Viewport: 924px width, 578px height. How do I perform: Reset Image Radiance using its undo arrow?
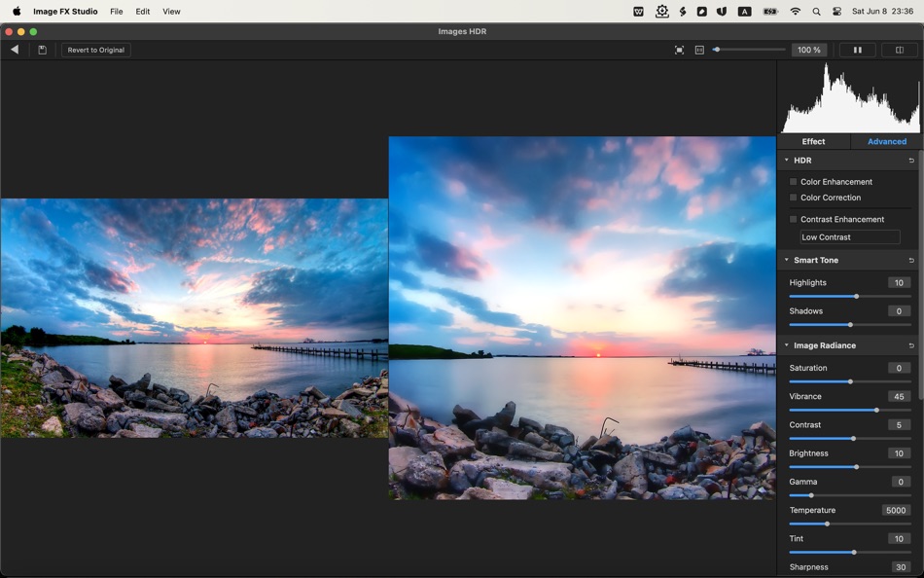click(x=911, y=345)
